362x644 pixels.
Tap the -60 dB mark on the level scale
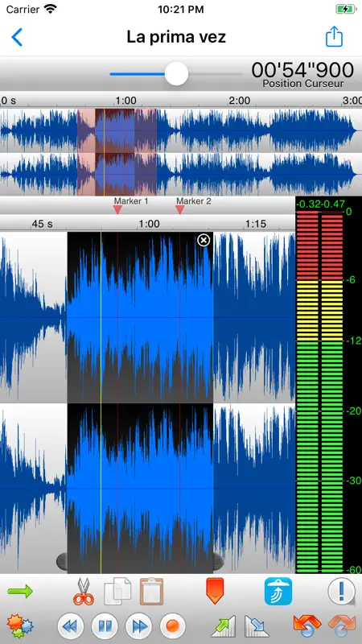click(x=354, y=570)
